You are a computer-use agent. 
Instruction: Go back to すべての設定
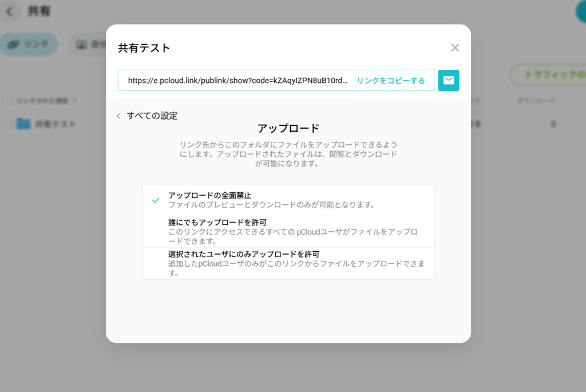(x=152, y=116)
